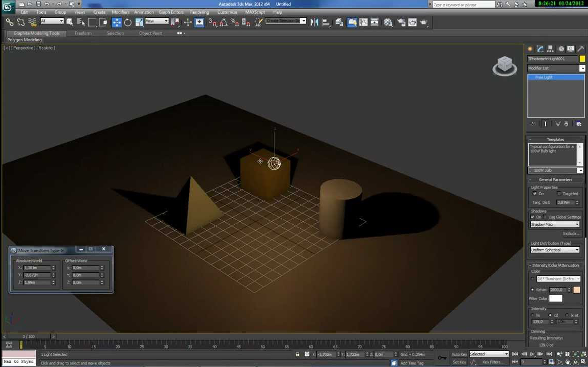Open the Rendering menu
588x367 pixels.
click(199, 12)
